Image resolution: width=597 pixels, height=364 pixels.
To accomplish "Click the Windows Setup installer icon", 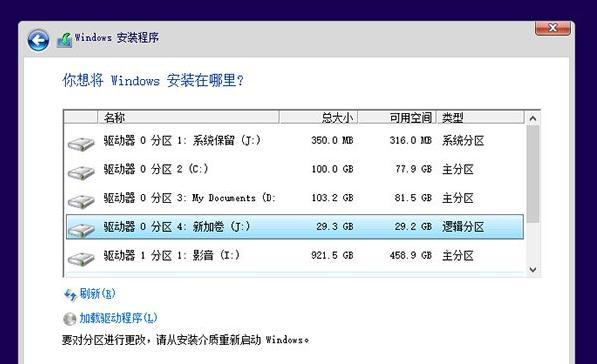I will 64,40.
